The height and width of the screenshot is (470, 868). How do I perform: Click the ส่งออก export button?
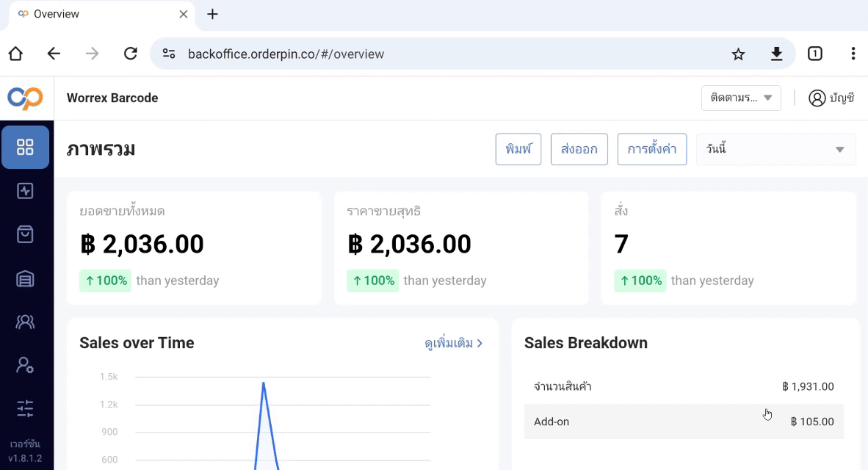(579, 149)
